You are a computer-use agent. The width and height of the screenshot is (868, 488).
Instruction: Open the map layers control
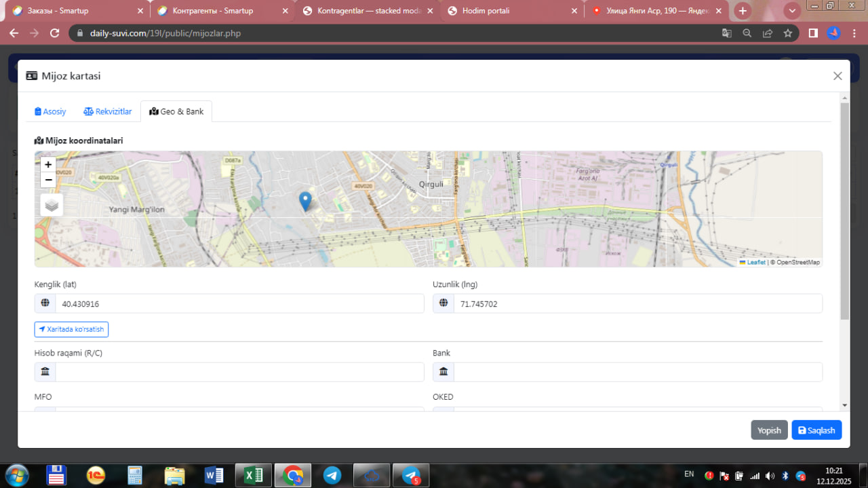[x=52, y=205]
